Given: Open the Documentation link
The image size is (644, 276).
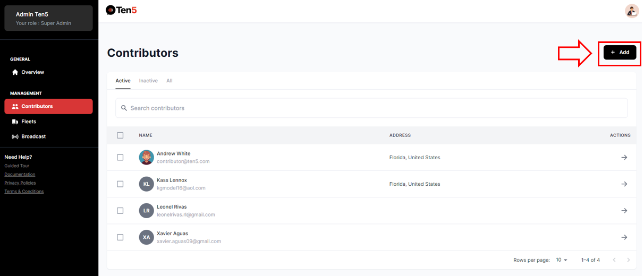Looking at the screenshot, I should click(20, 174).
